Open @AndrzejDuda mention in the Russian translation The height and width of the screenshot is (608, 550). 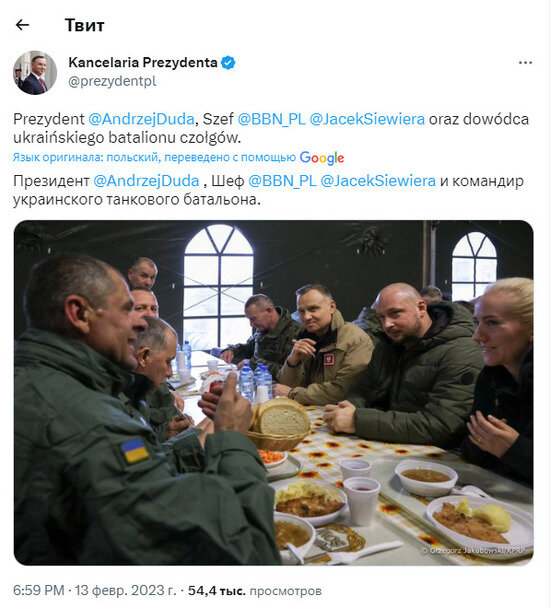click(146, 181)
